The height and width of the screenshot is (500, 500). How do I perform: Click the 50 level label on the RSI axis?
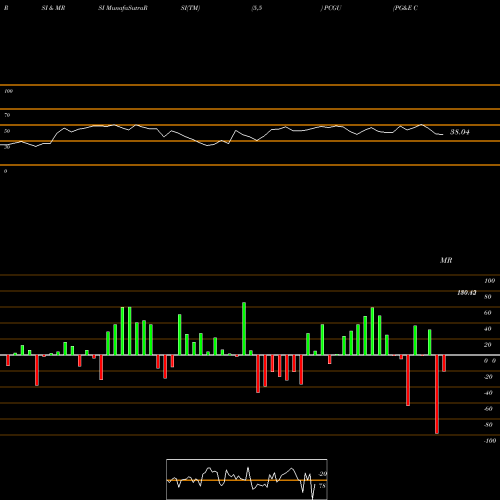(x=7, y=131)
